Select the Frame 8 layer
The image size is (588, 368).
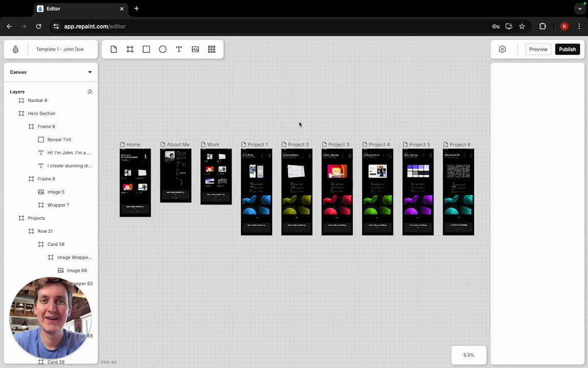[x=46, y=127]
